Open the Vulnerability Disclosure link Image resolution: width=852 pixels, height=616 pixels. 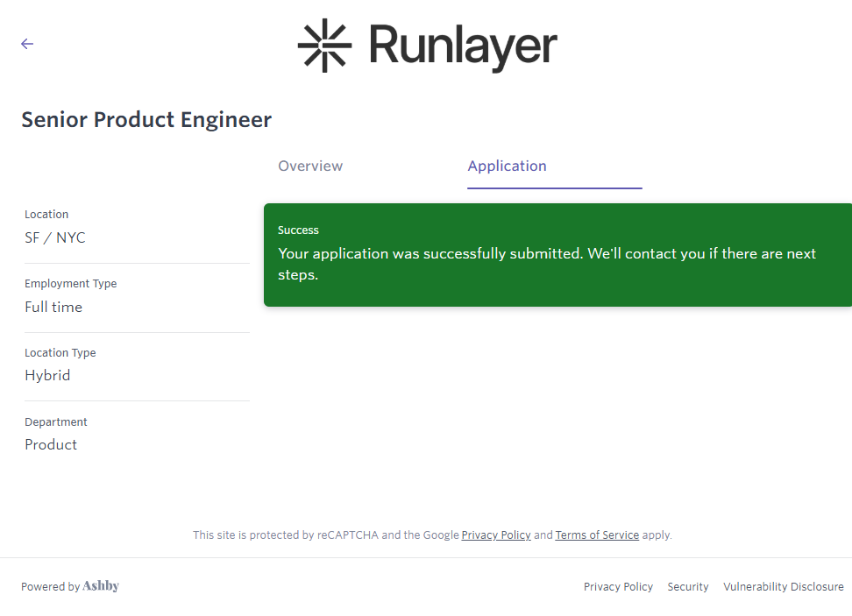[783, 587]
